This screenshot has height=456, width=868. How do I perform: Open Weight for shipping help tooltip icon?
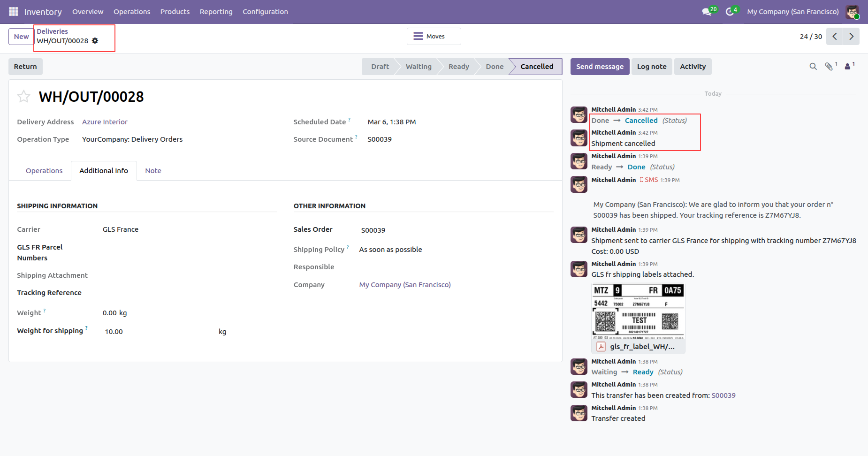(x=86, y=328)
